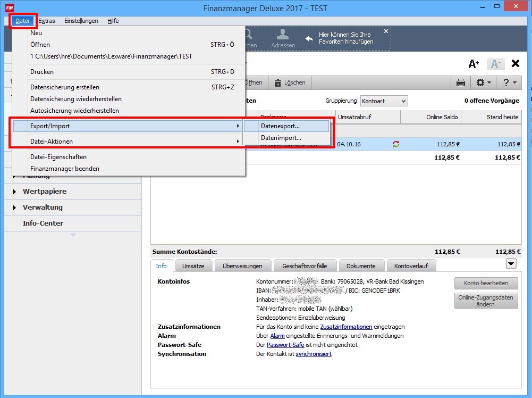
Task: Switch to the Umsätze tab
Action: 193,266
